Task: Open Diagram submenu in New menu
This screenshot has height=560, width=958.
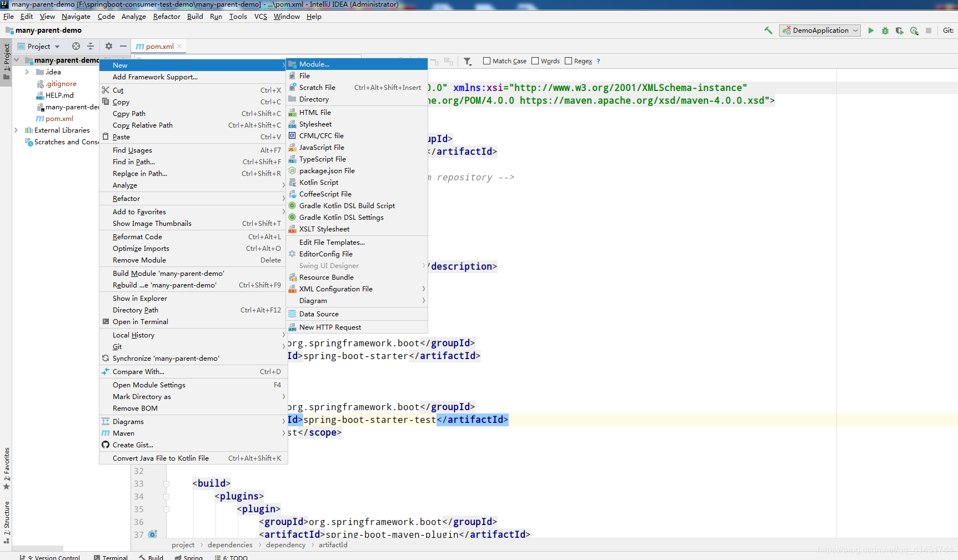Action: point(357,301)
